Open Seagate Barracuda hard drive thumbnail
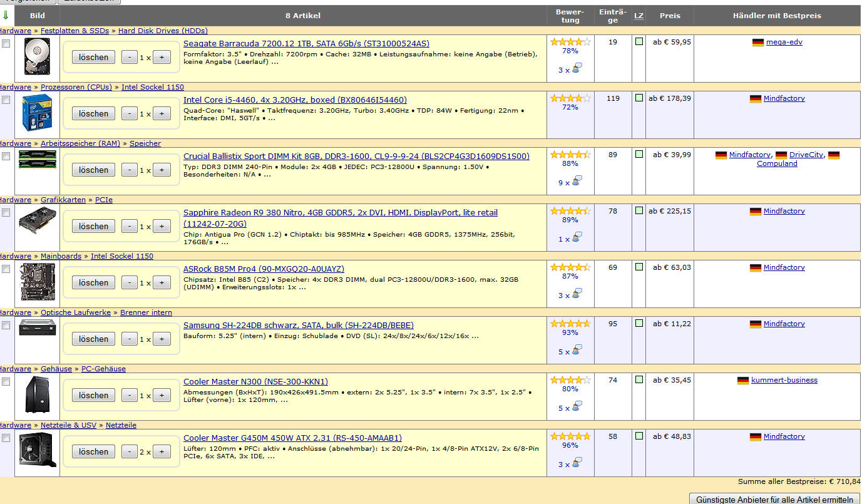The image size is (862, 504). 38,57
